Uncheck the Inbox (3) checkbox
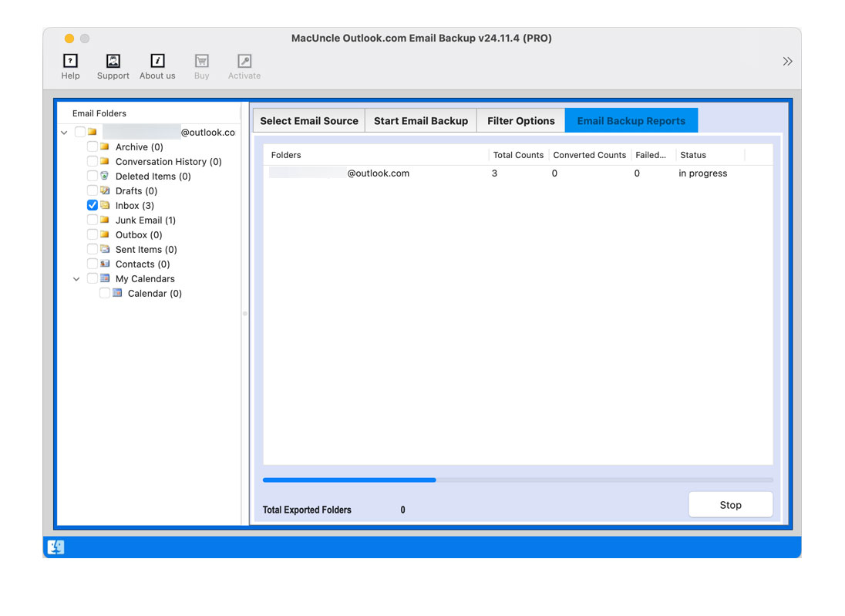The image size is (845, 616). tap(93, 205)
